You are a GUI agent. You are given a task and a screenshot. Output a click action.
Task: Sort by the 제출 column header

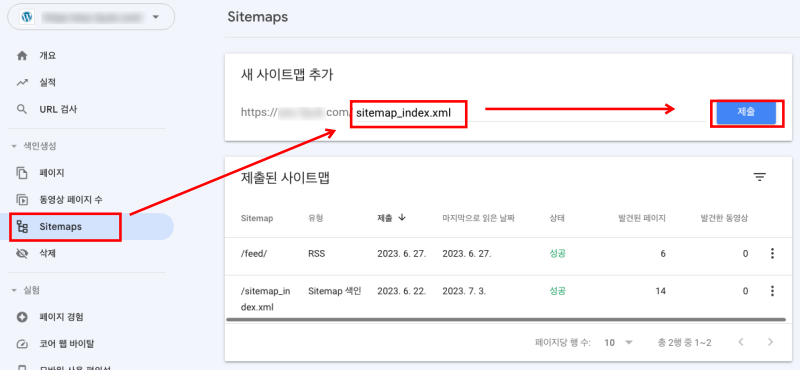pyautogui.click(x=385, y=218)
